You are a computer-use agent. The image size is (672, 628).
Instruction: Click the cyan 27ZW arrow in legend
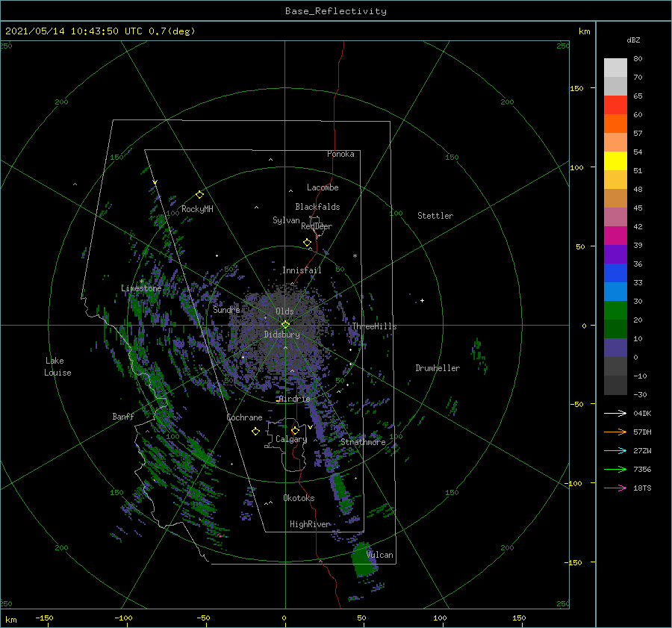pyautogui.click(x=615, y=450)
